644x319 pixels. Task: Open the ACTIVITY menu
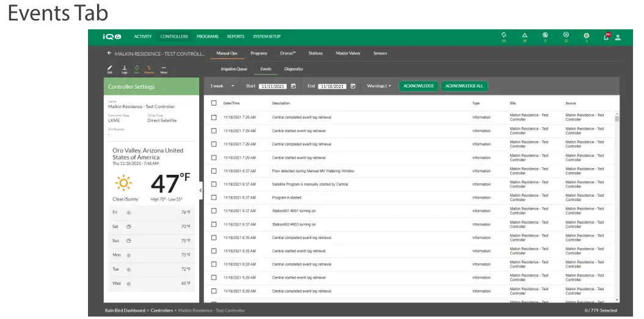(142, 37)
